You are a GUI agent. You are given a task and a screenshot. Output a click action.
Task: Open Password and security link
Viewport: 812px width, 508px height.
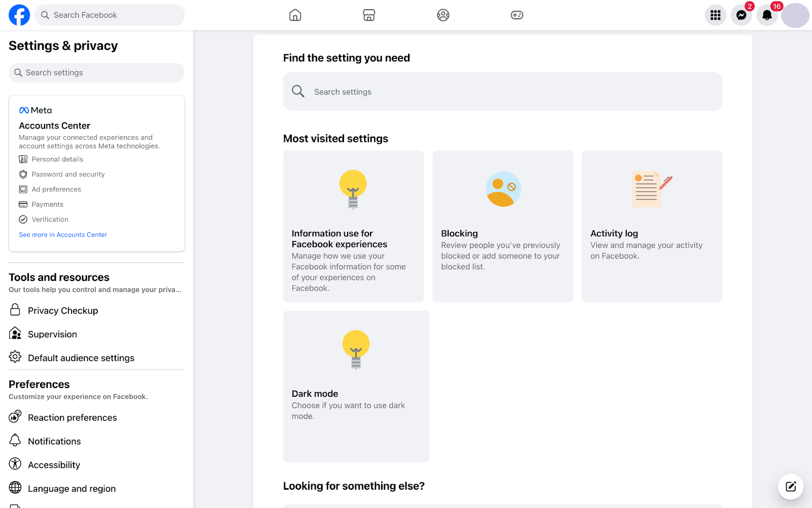coord(68,174)
